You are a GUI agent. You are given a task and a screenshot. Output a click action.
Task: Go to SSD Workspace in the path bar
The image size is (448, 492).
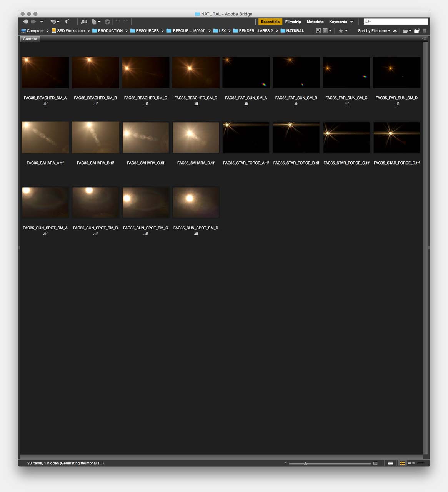click(68, 31)
